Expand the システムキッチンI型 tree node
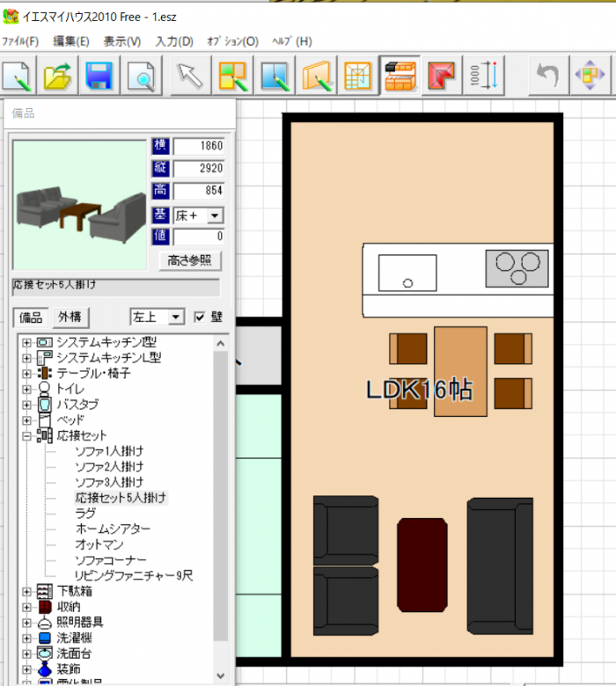The width and height of the screenshot is (616, 686). point(26,343)
